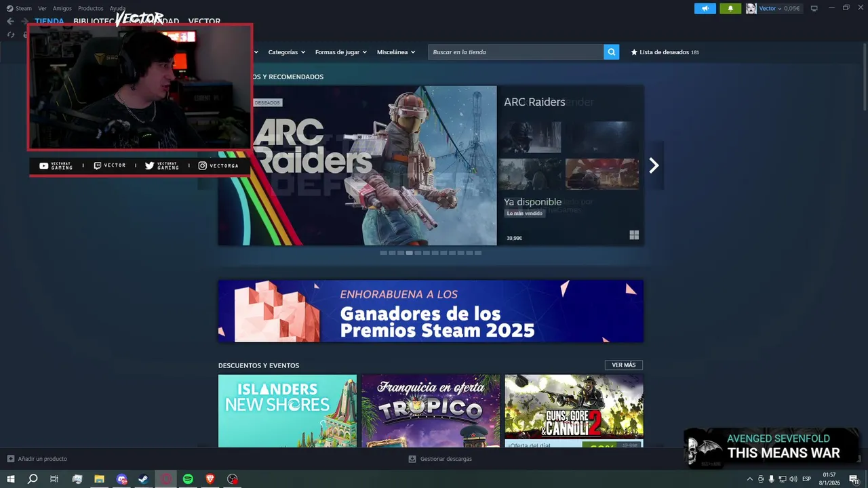Image resolution: width=868 pixels, height=488 pixels.
Task: Show hidden system tray icons
Action: coord(749,479)
